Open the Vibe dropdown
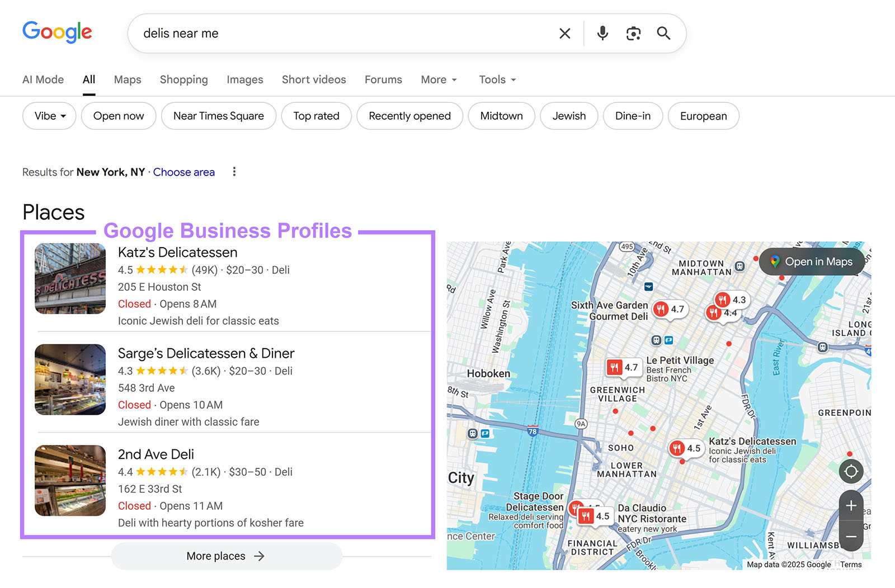The height and width of the screenshot is (588, 895). tap(49, 116)
